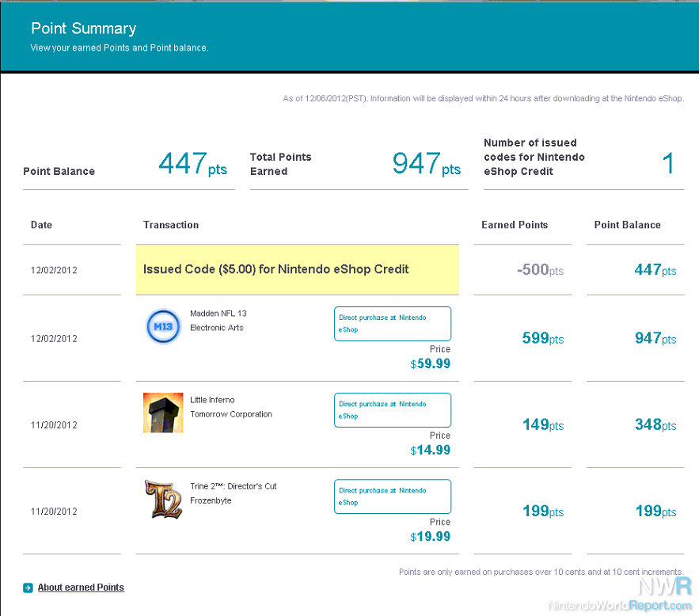699x616 pixels.
Task: Click the Trine 2™: Director's Cut title
Action: click(234, 486)
